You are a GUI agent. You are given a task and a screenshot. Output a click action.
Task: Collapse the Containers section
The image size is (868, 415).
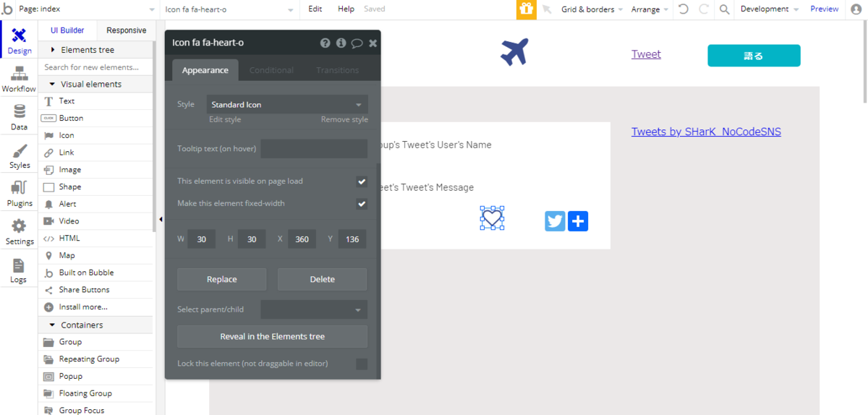pos(96,325)
